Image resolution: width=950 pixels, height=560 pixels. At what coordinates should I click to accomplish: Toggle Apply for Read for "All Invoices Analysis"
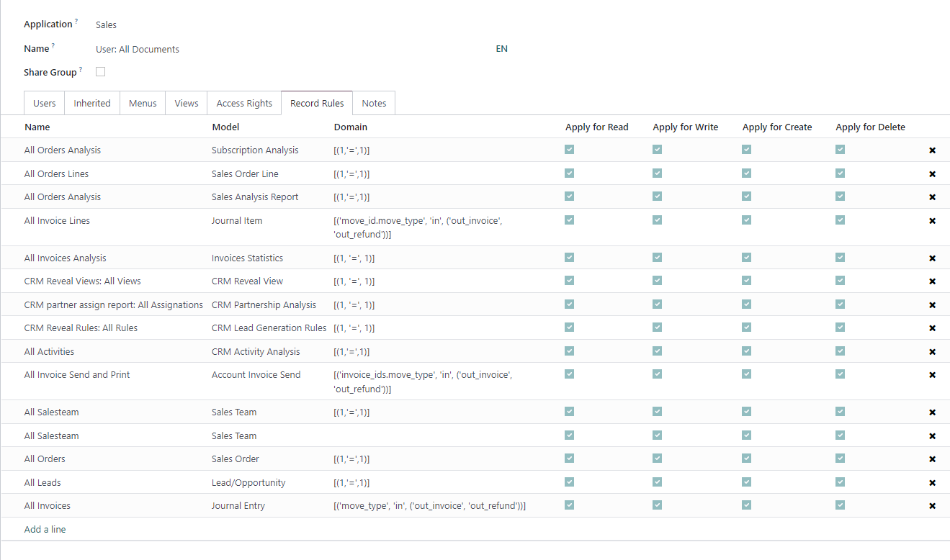[x=569, y=257]
